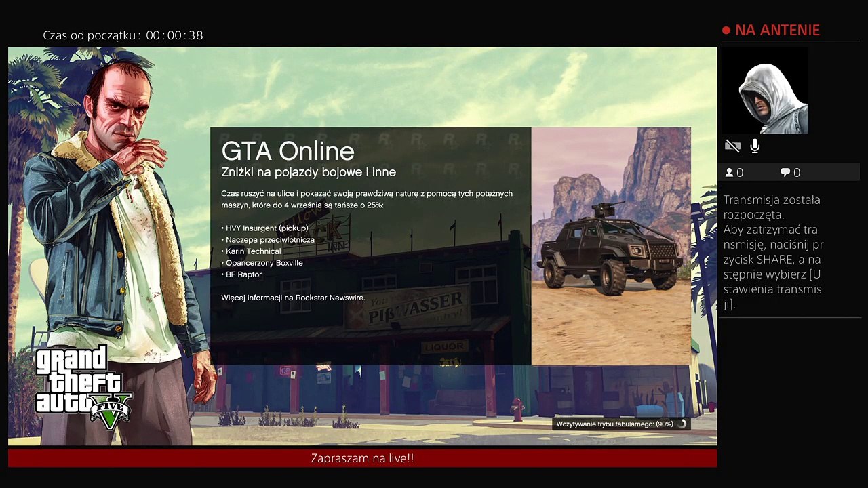Viewport: 868px width, 488px height.
Task: Select "BF Raptor" list entry
Action: 241,274
